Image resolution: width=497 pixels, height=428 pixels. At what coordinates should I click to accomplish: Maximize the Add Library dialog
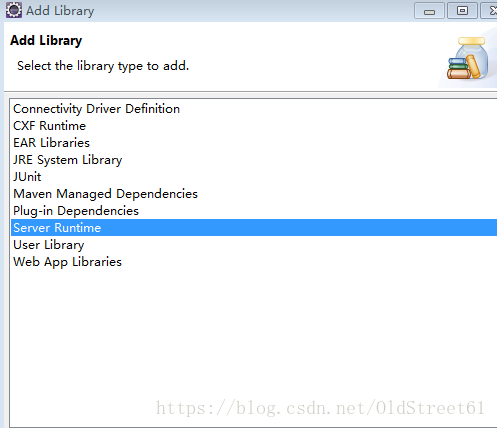(x=462, y=11)
